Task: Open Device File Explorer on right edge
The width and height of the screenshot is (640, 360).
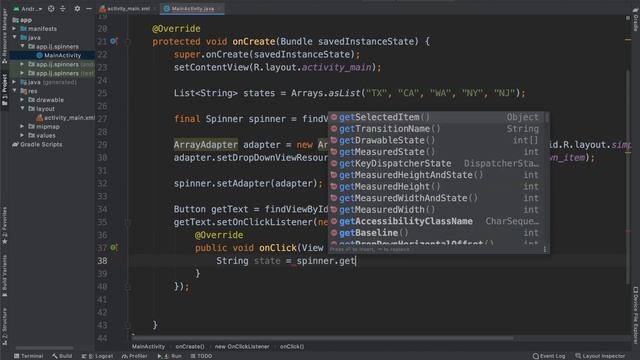Action: [x=636, y=315]
